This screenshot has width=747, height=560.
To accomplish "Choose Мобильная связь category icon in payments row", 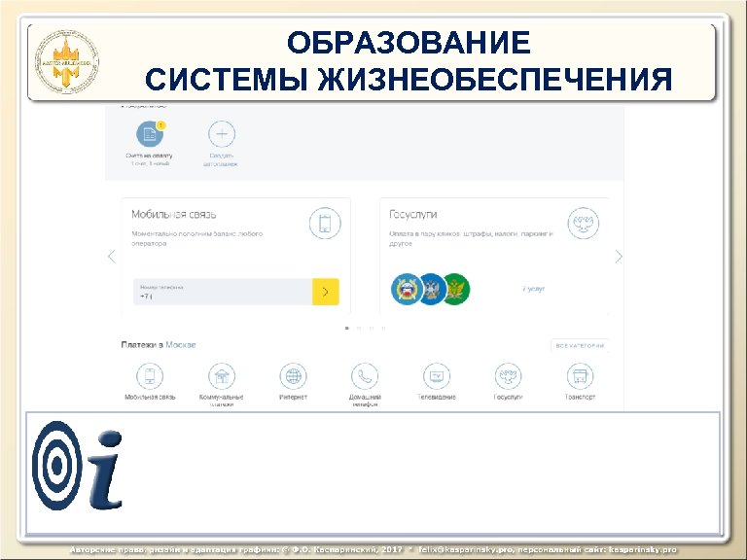I will tap(150, 376).
